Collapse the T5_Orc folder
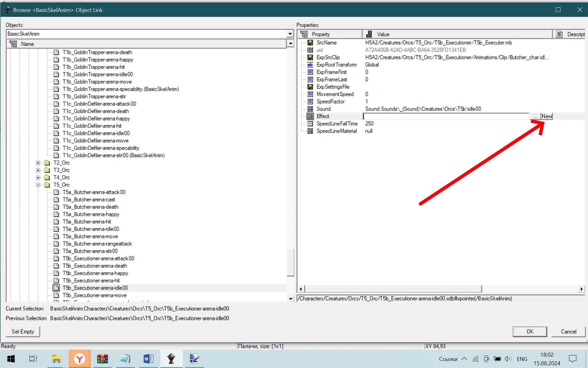588x368 pixels. pyautogui.click(x=38, y=185)
